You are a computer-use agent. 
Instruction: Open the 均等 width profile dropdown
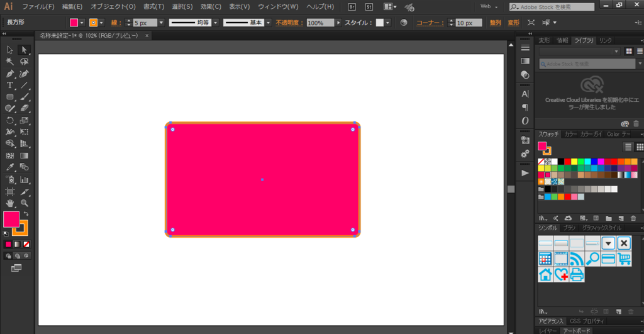pyautogui.click(x=215, y=23)
